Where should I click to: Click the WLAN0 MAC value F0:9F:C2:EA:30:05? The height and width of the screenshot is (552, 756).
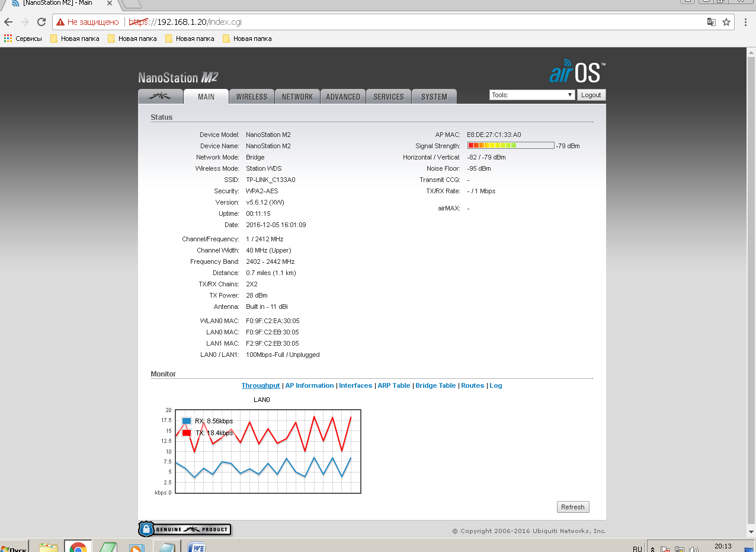click(273, 321)
